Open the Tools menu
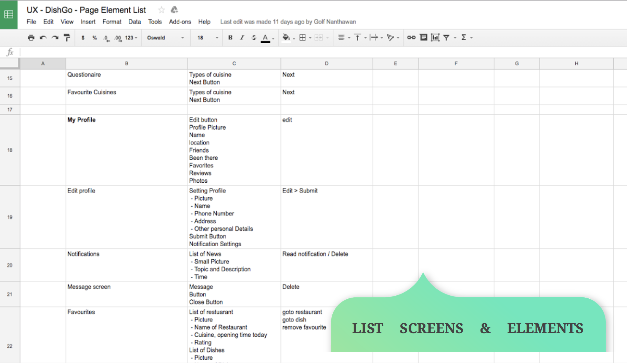This screenshot has height=364, width=627. [x=155, y=22]
